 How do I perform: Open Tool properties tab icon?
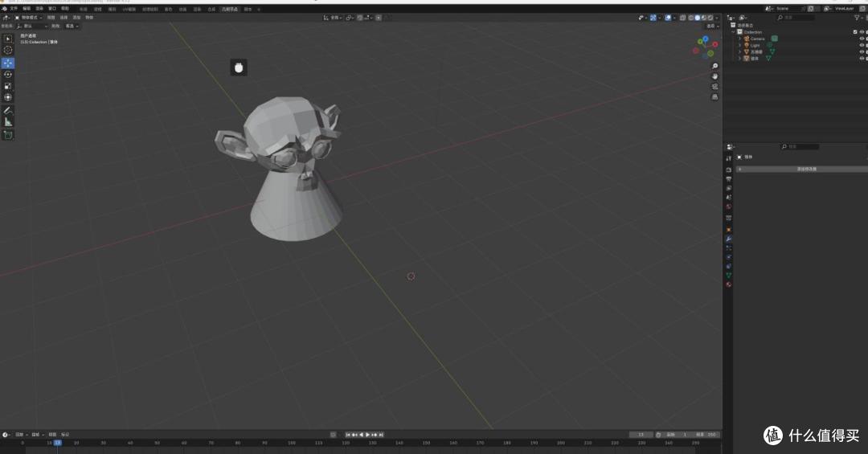728,158
